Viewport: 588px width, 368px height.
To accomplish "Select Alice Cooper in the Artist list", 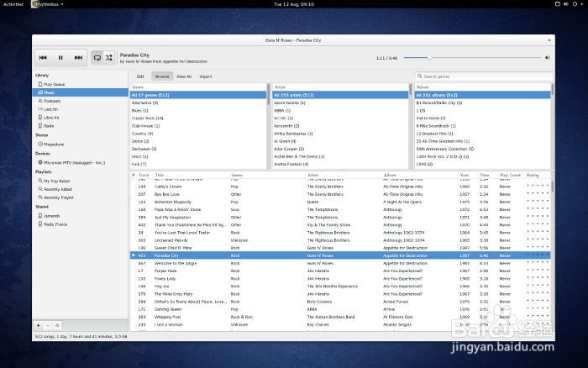I will pyautogui.click(x=340, y=149).
